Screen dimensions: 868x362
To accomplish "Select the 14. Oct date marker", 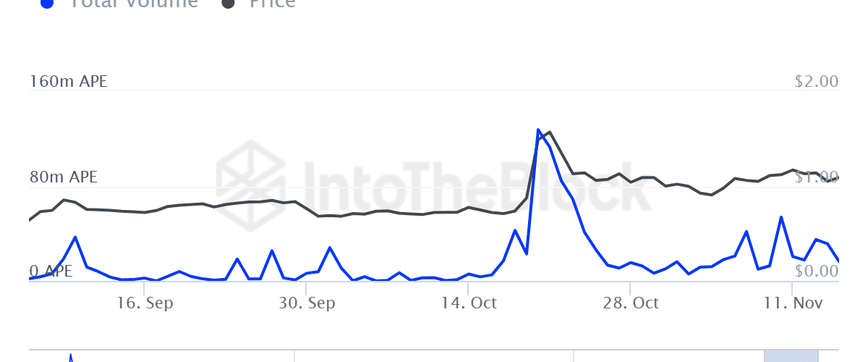I will 469,303.
